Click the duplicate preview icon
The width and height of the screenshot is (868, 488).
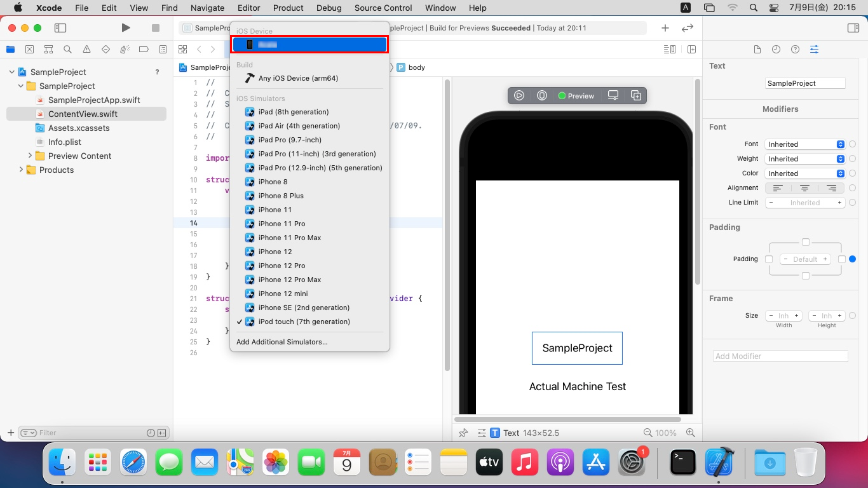[636, 95]
